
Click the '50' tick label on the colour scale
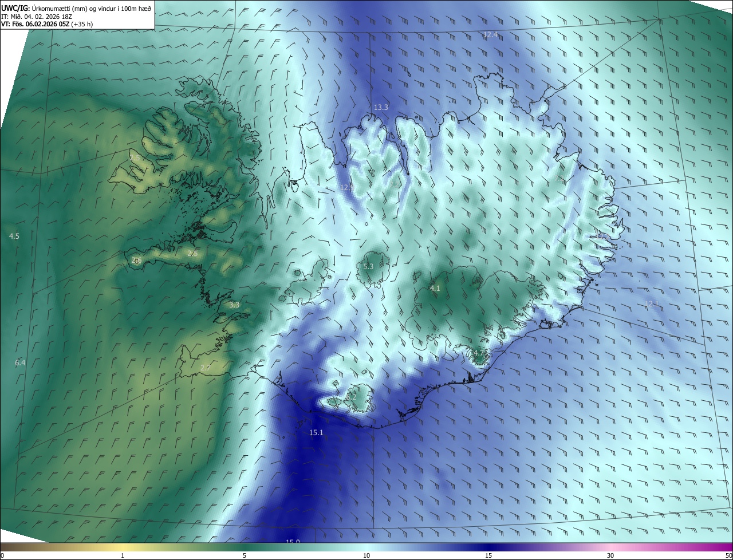(x=728, y=555)
